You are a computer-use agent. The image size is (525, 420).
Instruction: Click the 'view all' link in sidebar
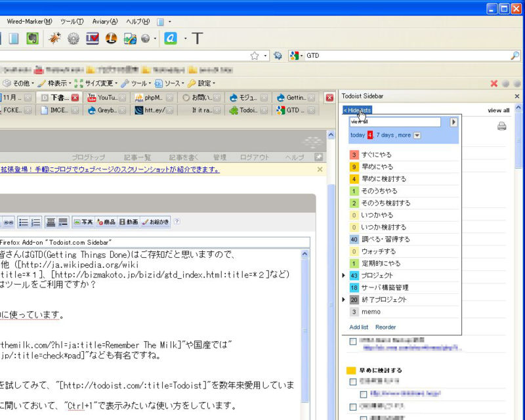click(499, 110)
